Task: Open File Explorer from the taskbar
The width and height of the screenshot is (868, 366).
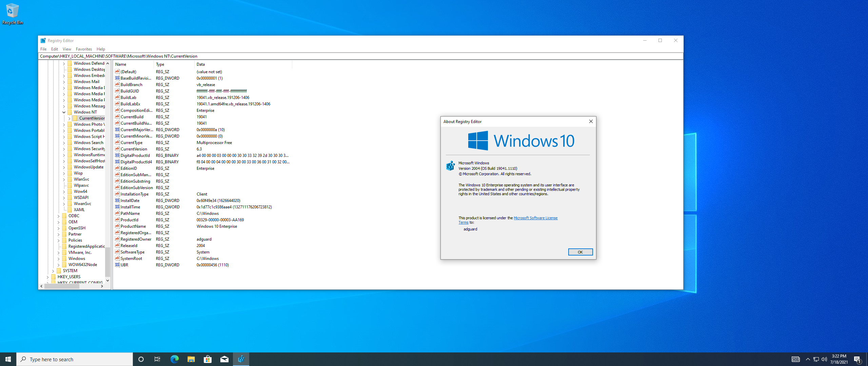Action: (x=191, y=359)
